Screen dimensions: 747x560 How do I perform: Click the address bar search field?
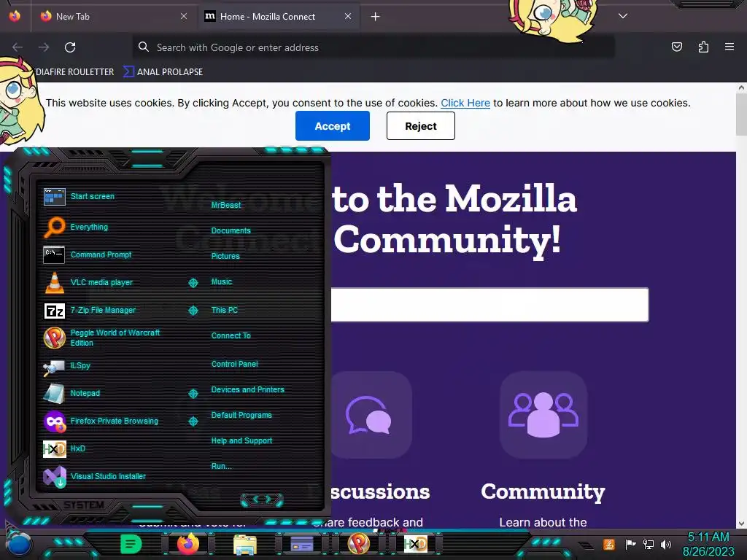[373, 47]
